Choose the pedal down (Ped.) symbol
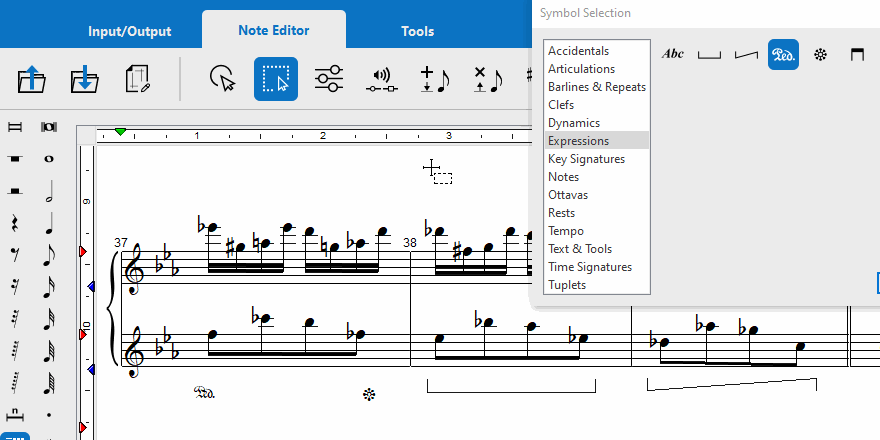This screenshot has height=440, width=880. [x=783, y=54]
